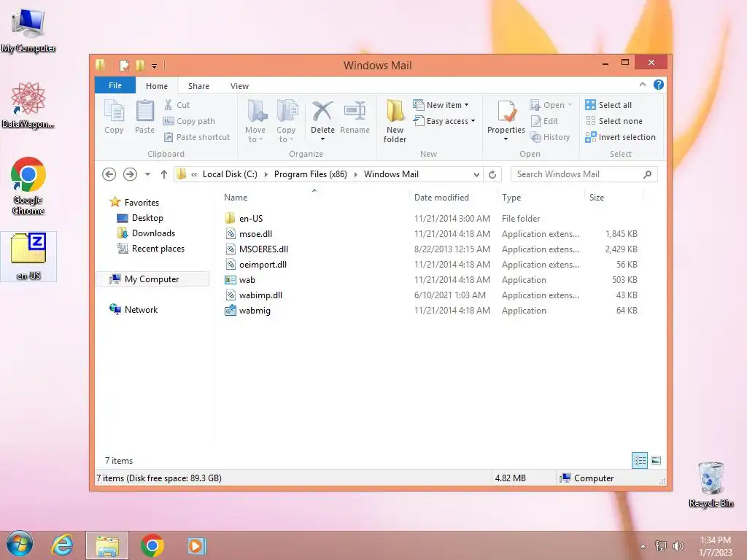Go forward with the Forward arrow
The height and width of the screenshot is (560, 747).
130,174
